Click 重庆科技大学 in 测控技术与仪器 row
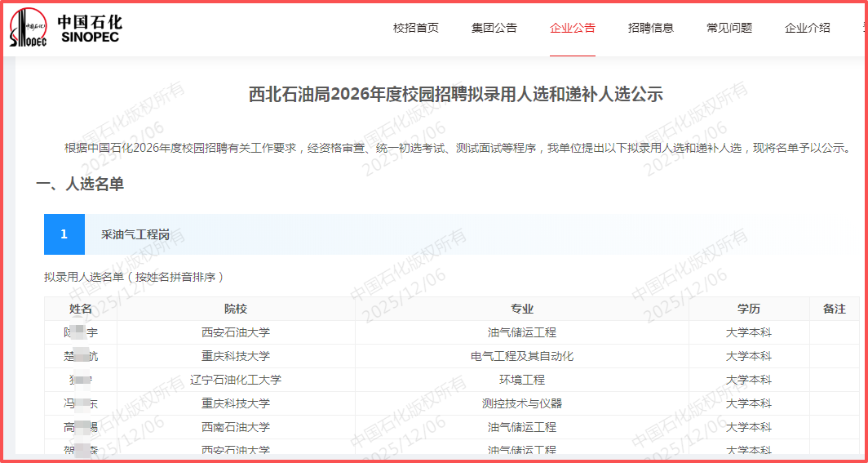 tap(236, 403)
